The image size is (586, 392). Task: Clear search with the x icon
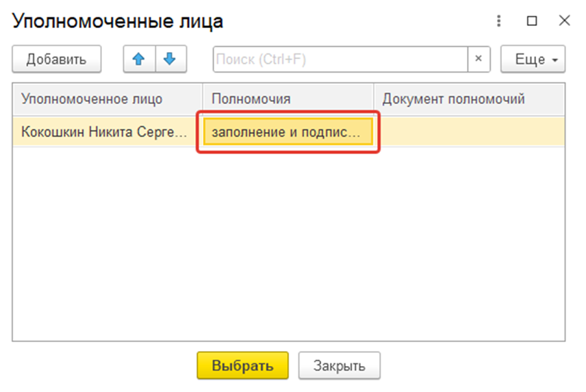479,59
